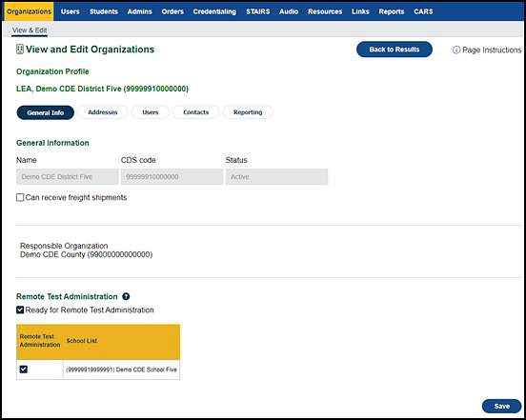Screen dimensions: 526x420
Task: Switch to the Contacts tab
Action: pos(196,112)
